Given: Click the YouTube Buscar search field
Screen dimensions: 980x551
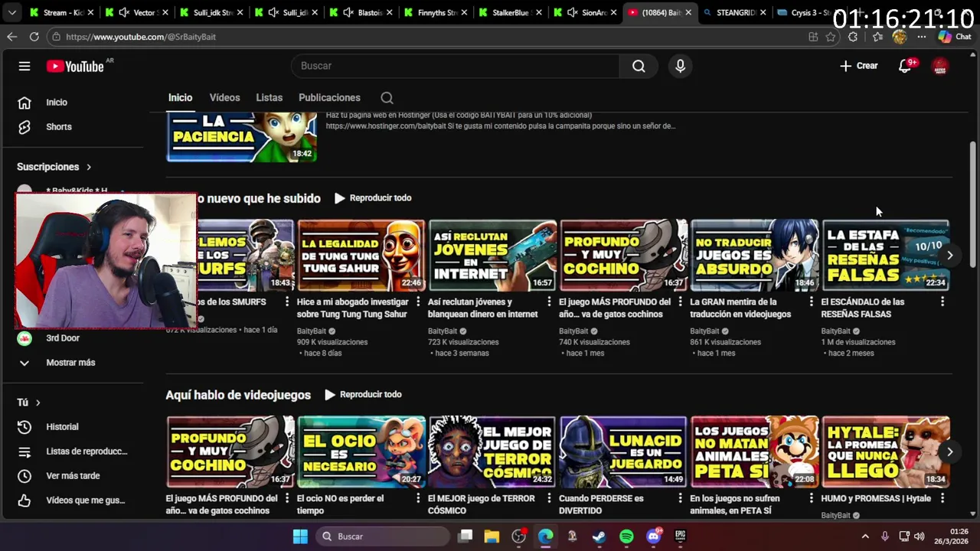Looking at the screenshot, I should point(456,66).
